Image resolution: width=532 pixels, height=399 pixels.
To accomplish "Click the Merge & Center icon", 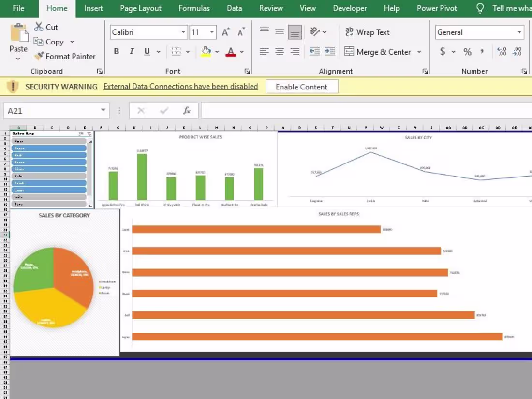I will pyautogui.click(x=350, y=52).
